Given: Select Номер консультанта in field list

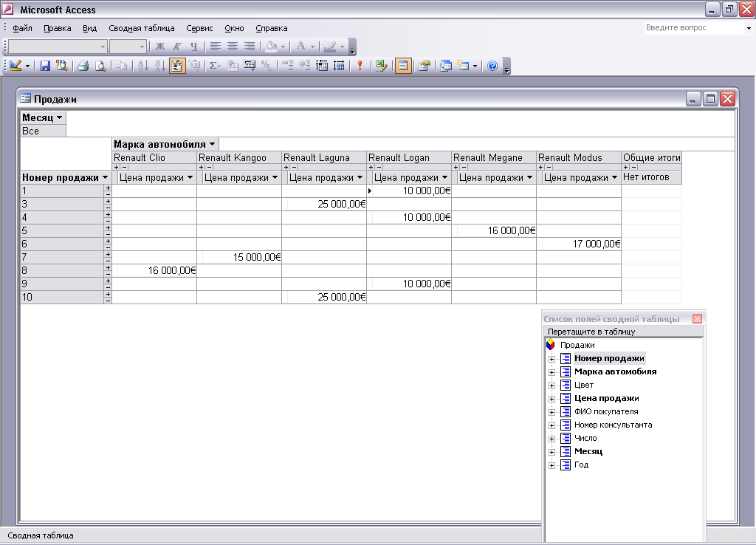Looking at the screenshot, I should (x=613, y=425).
